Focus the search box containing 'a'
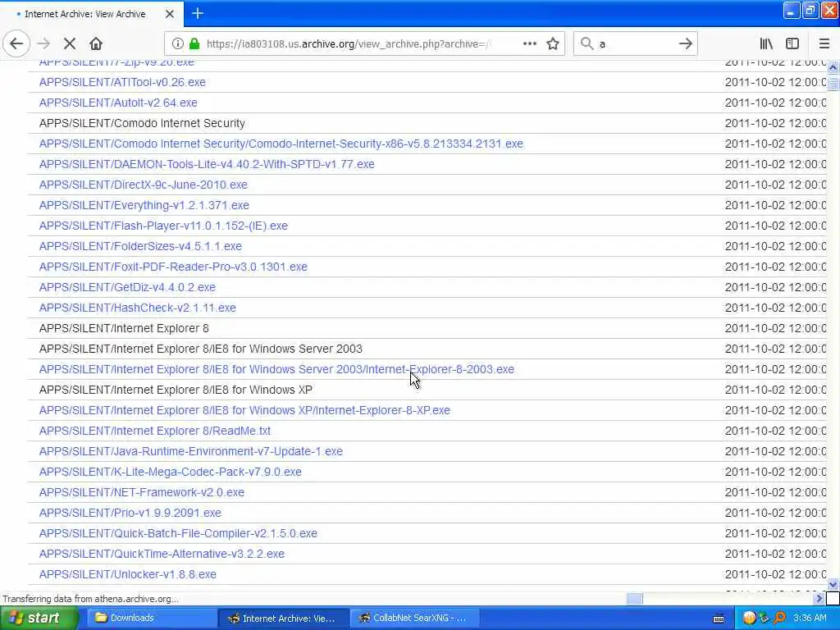Screen dimensions: 840x630 click(635, 44)
